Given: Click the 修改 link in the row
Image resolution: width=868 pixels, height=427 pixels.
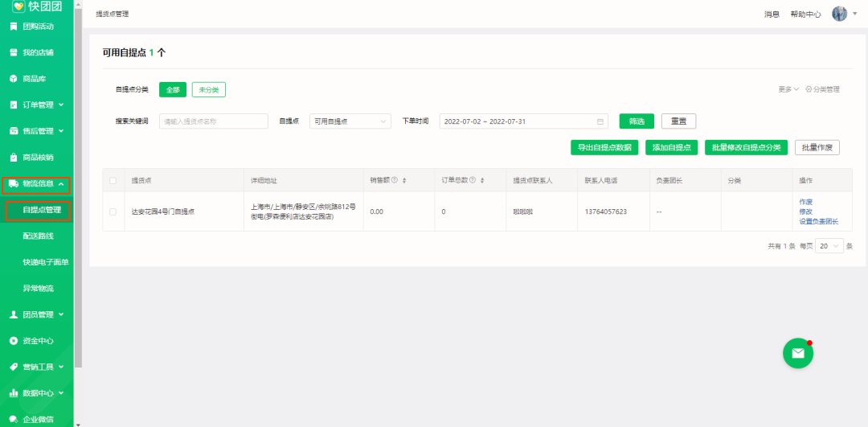Looking at the screenshot, I should coord(805,211).
